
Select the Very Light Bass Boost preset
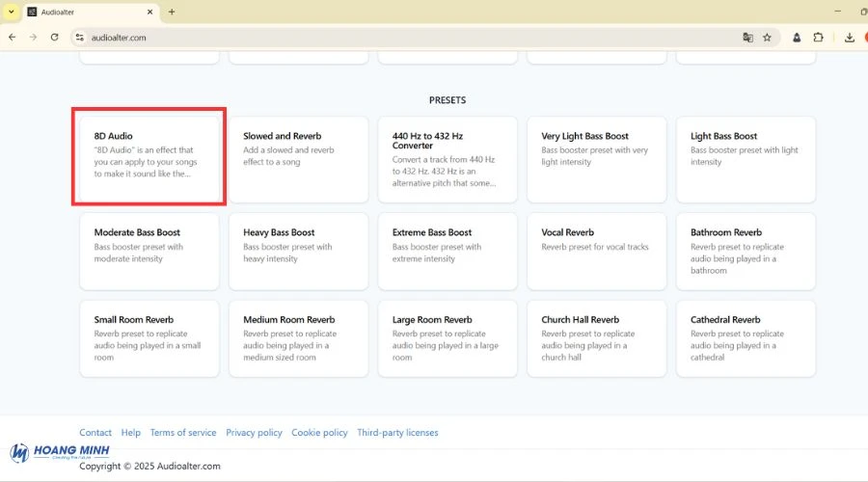[597, 159]
